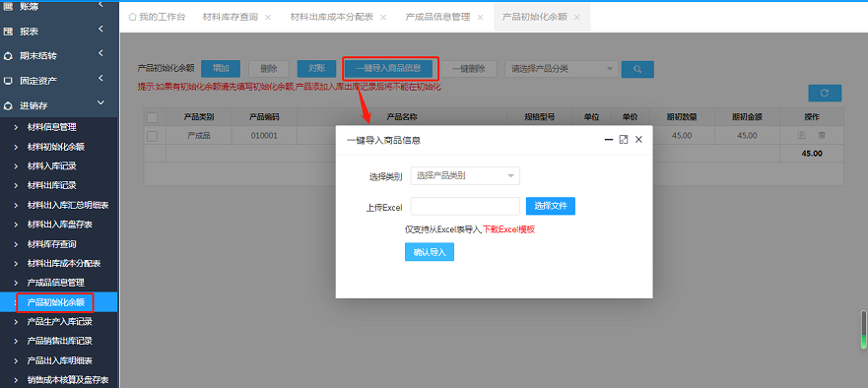The height and width of the screenshot is (388, 868).
Task: Close the 产品初始化余额 tab
Action: coord(576,17)
